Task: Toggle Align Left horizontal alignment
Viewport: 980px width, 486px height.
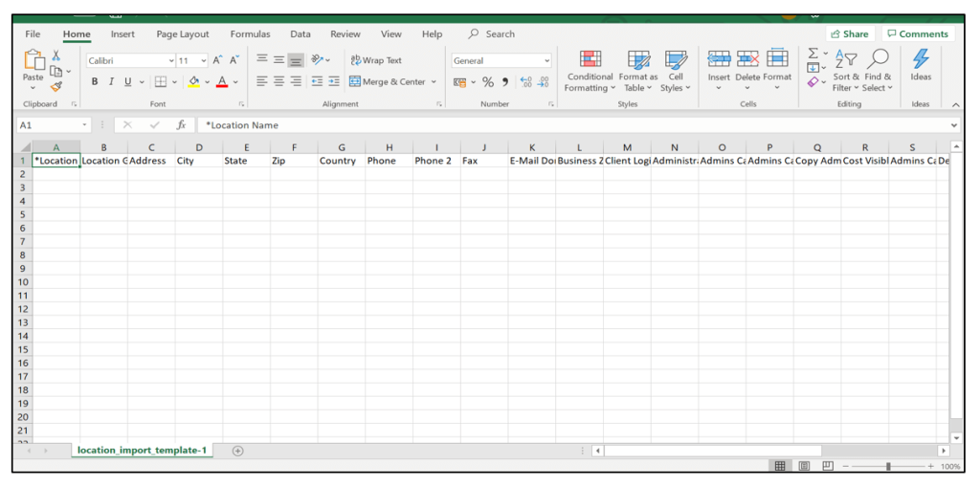Action: coord(262,82)
